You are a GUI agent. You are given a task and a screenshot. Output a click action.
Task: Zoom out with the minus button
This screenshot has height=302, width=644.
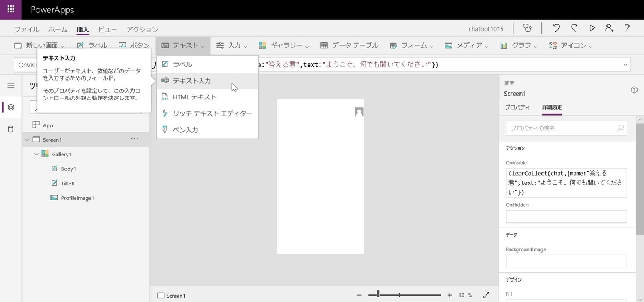pos(358,295)
